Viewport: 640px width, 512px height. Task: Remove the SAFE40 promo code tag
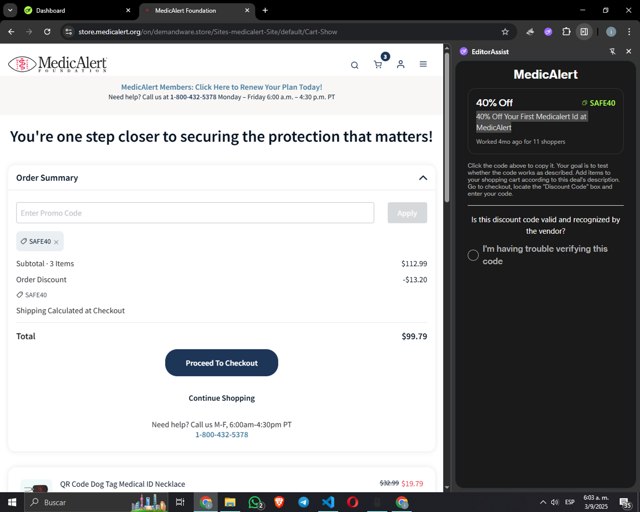click(x=56, y=242)
